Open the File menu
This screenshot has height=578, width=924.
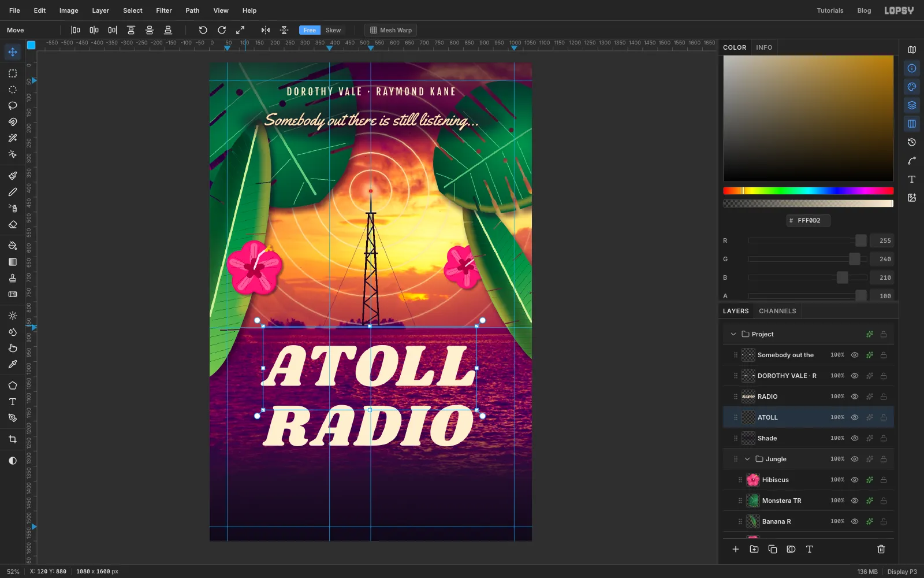14,10
